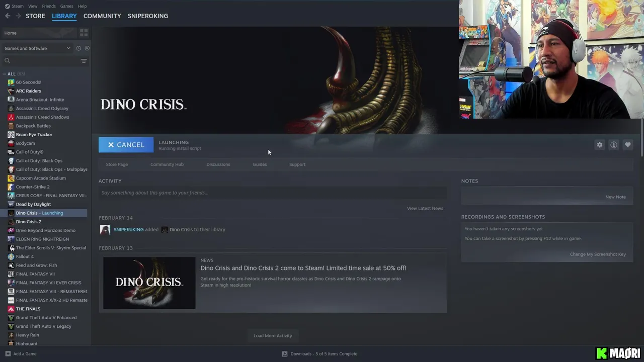644x362 pixels.
Task: Cancel the Dino Crisis launch
Action: pos(126,145)
